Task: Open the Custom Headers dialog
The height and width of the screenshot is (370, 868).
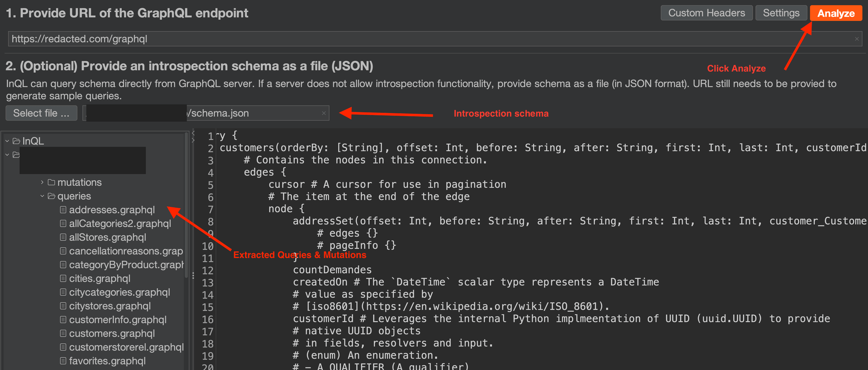Action: tap(706, 13)
